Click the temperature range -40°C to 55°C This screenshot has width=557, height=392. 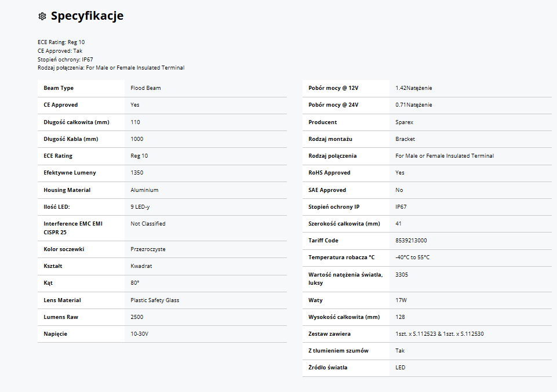click(x=413, y=257)
